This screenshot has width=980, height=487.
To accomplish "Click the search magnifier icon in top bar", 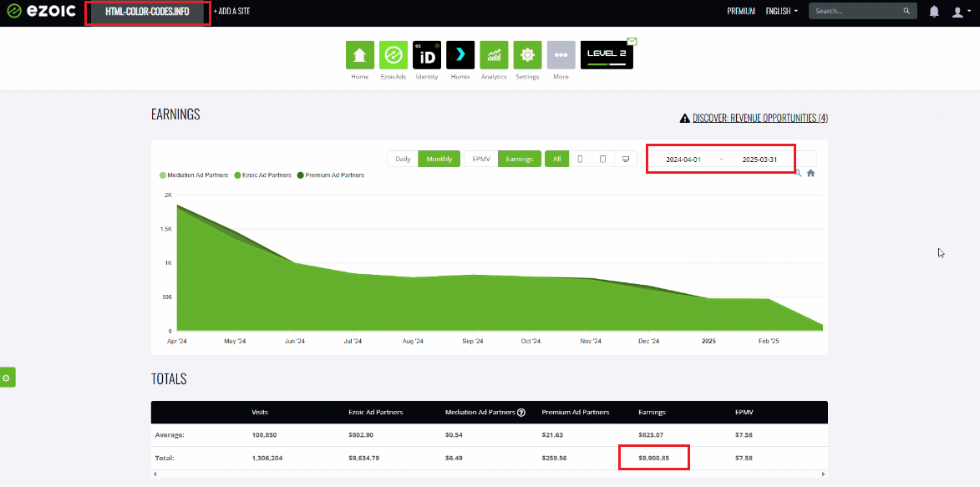I will (x=906, y=11).
